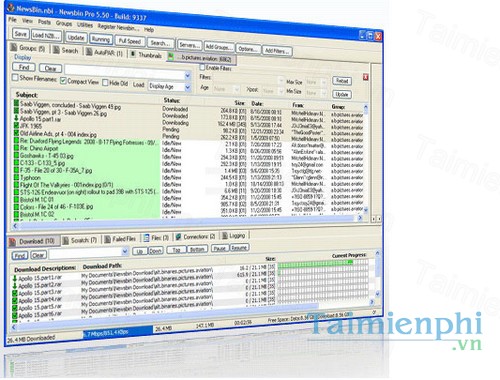Viewport: 500px width, 380px height.
Task: Click the red X icon beside Reload
Action: tap(366, 77)
